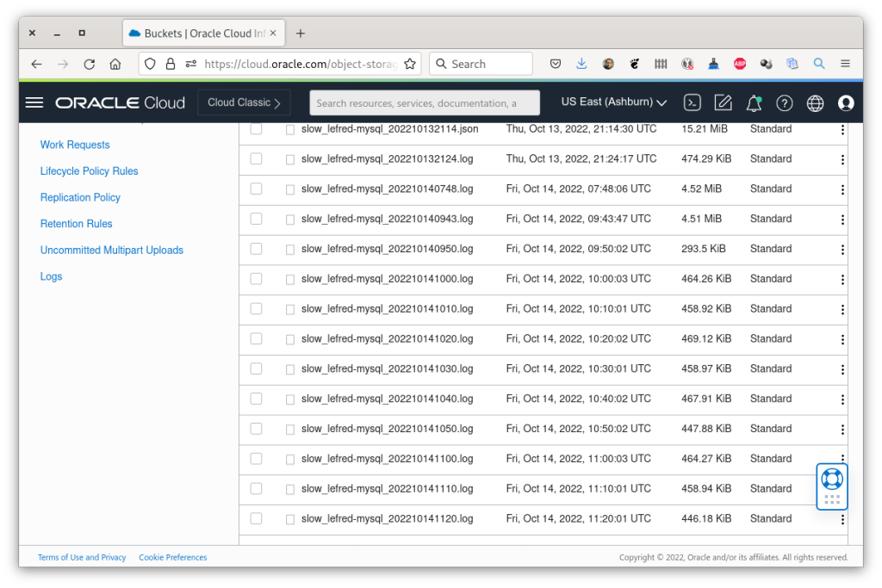Open the floating Oracle assistant widget
The image size is (882, 588).
pyautogui.click(x=831, y=485)
